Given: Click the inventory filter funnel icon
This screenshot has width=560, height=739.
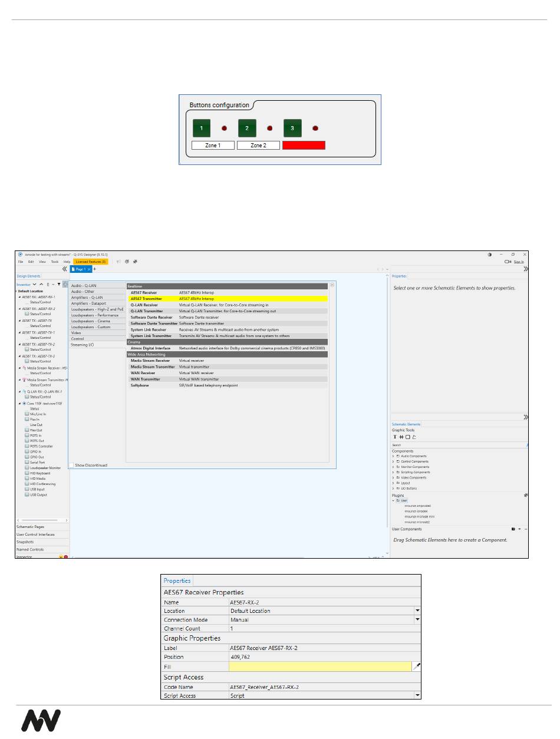Looking at the screenshot, I should tap(58, 284).
